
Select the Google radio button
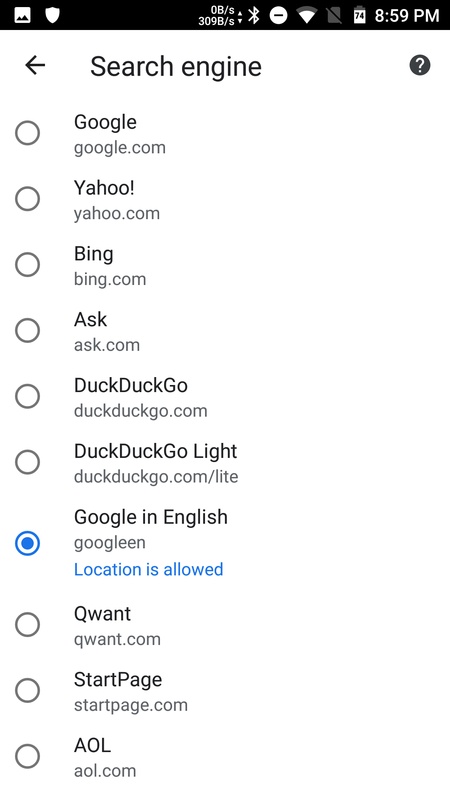28,133
